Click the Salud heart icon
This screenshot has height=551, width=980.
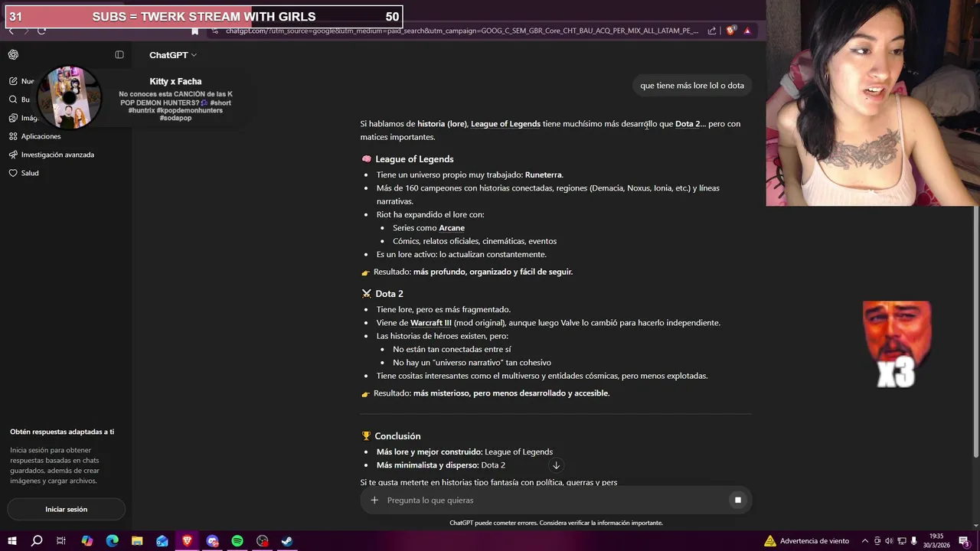coord(13,173)
